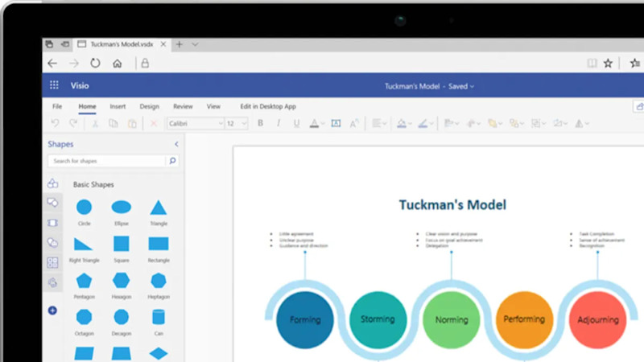
Task: Click the line color pen swatch
Action: tap(423, 124)
